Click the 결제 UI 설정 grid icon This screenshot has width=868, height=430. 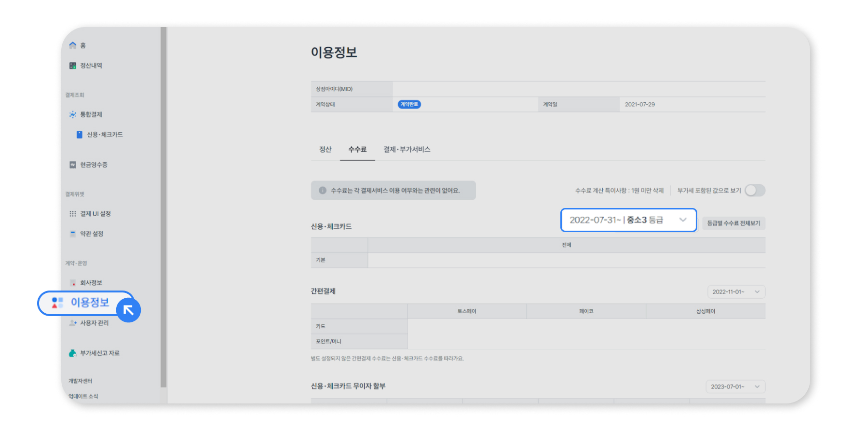pos(73,214)
